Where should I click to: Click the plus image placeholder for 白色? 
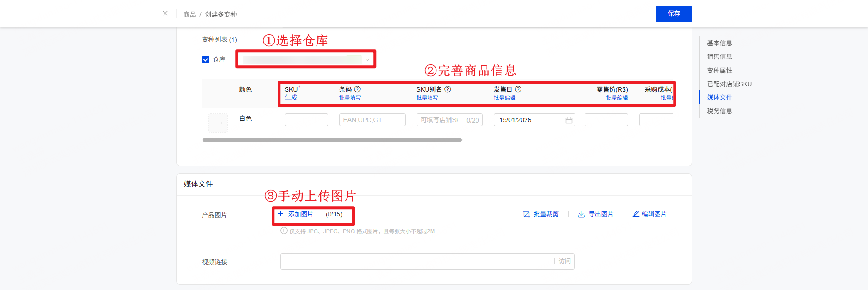pos(218,123)
